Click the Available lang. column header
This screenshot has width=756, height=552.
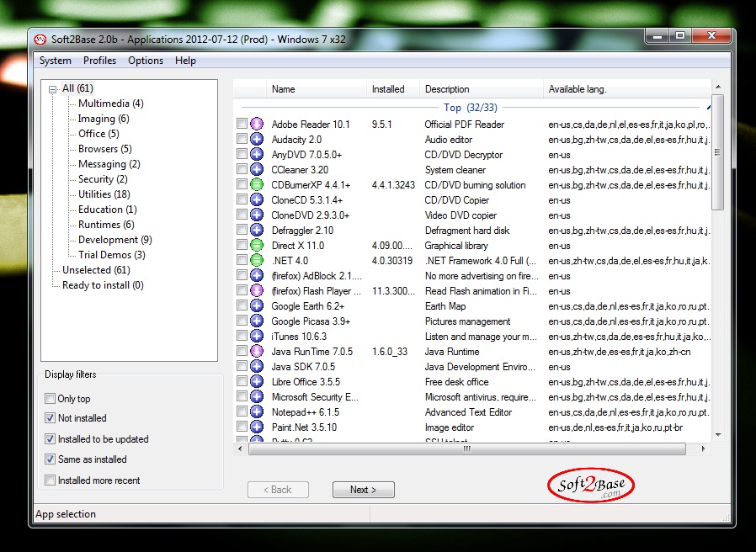[627, 89]
